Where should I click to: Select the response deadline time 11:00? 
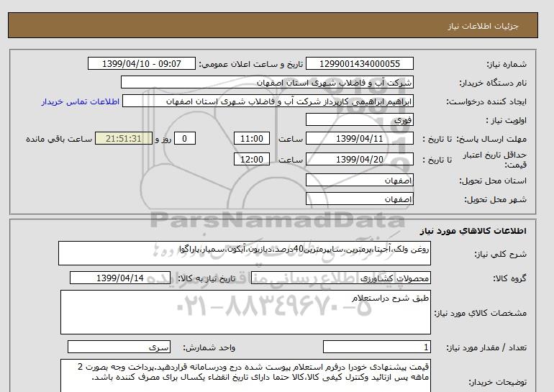click(x=252, y=138)
